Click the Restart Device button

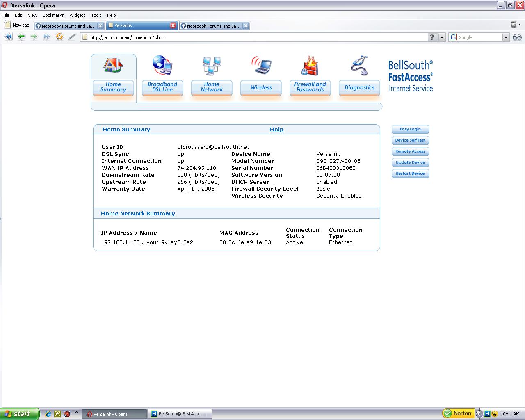410,173
